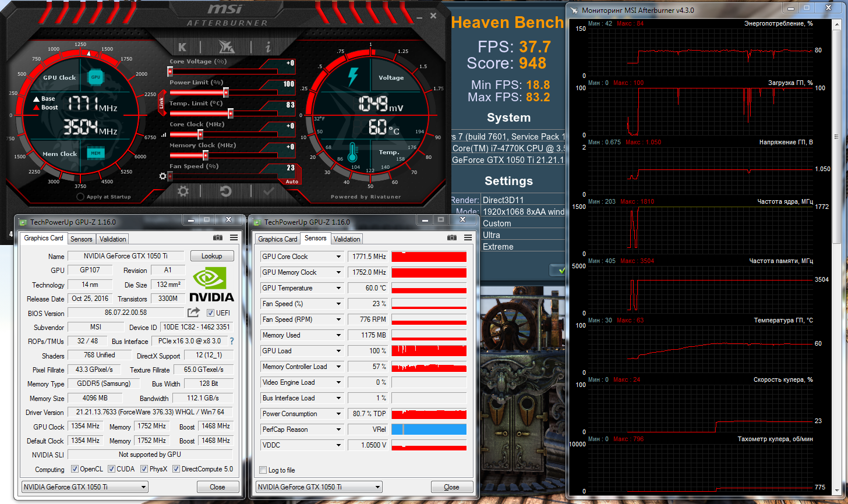
Task: Click the Temp. Limit slider handle
Action: tap(231, 113)
